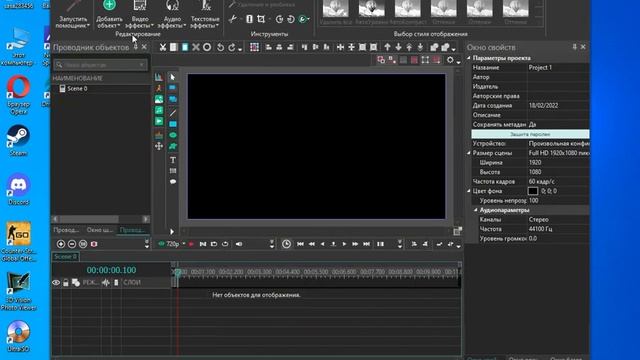Open the Opera browser desktop shortcut
This screenshot has height=360, width=640.
point(18,95)
